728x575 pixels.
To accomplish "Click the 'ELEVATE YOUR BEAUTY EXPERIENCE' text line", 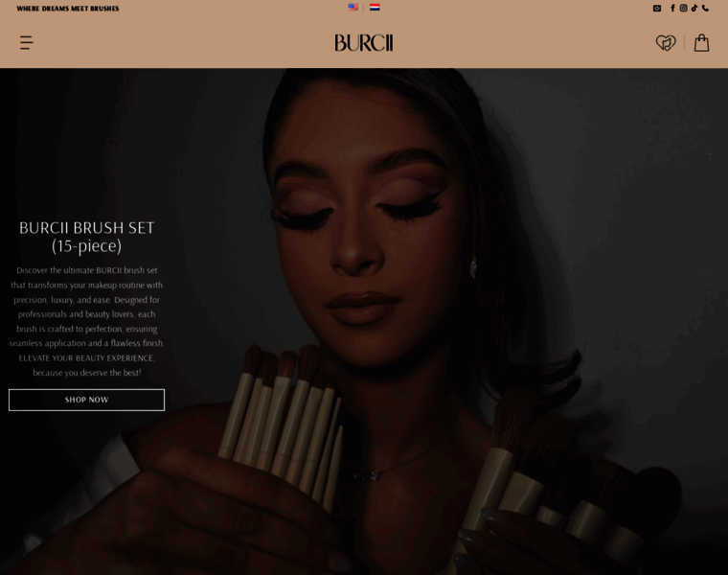I will click(x=87, y=358).
